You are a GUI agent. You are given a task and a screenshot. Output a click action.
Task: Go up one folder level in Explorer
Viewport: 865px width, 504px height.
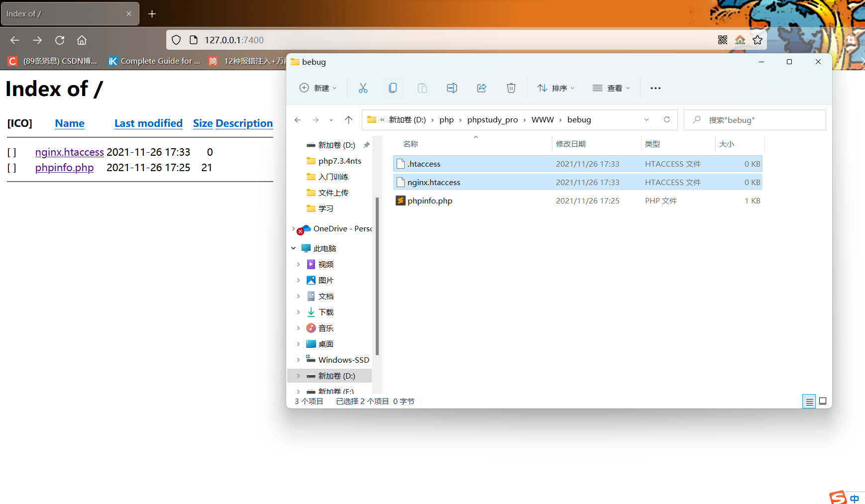pos(348,120)
